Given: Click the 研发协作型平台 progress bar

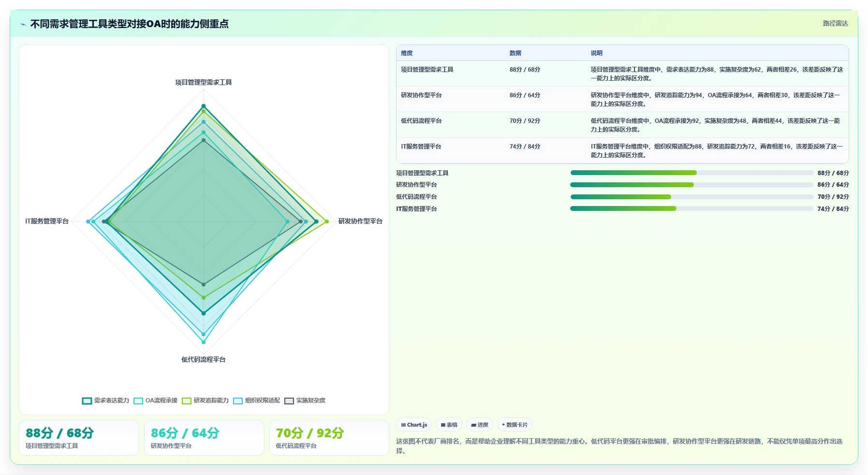Looking at the screenshot, I should (x=691, y=185).
